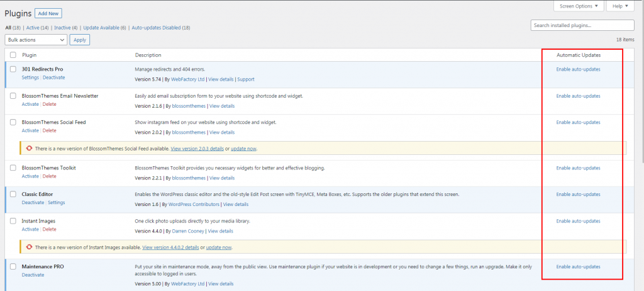Activate BlossomThemes Toolkit plugin
The width and height of the screenshot is (644, 291).
pyautogui.click(x=30, y=176)
